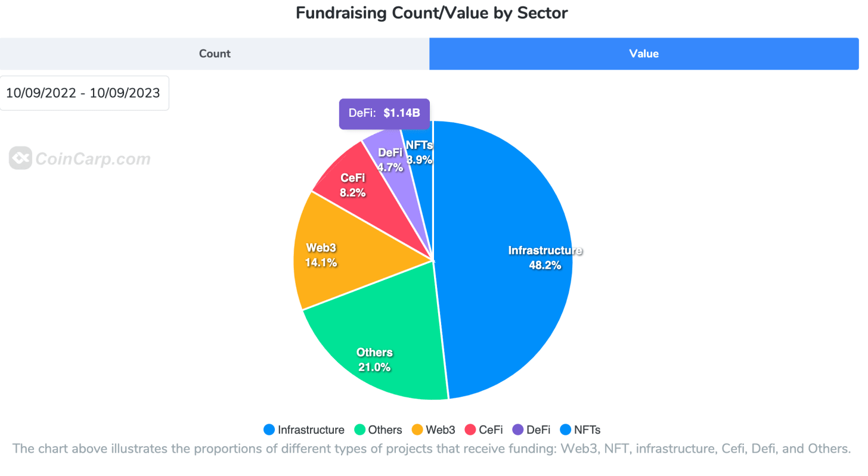Screen dimensions: 868x476
Task: Click the DeFi $1.14B tooltip
Action: point(385,113)
